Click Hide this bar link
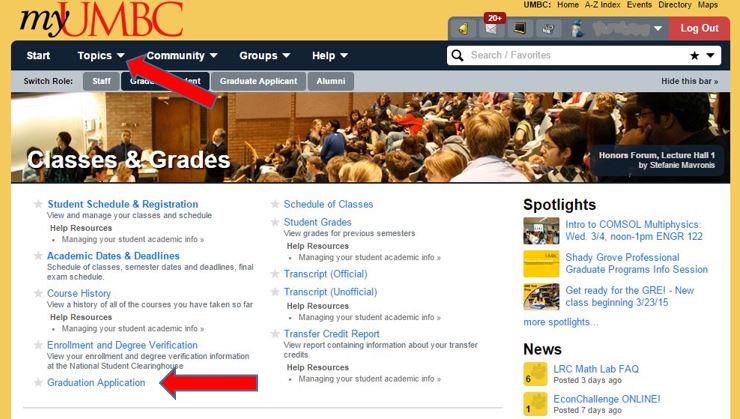740x419 pixels. pyautogui.click(x=690, y=81)
